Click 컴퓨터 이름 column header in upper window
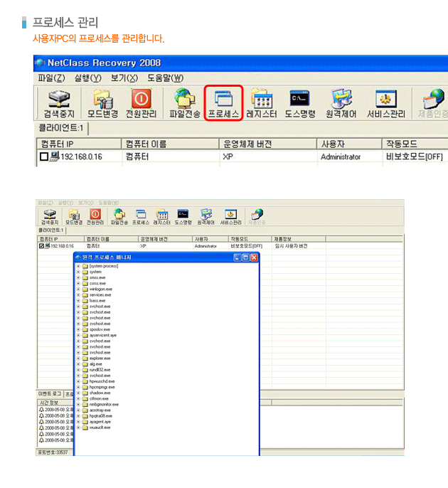Screen dimensions: 448x488 point(170,144)
